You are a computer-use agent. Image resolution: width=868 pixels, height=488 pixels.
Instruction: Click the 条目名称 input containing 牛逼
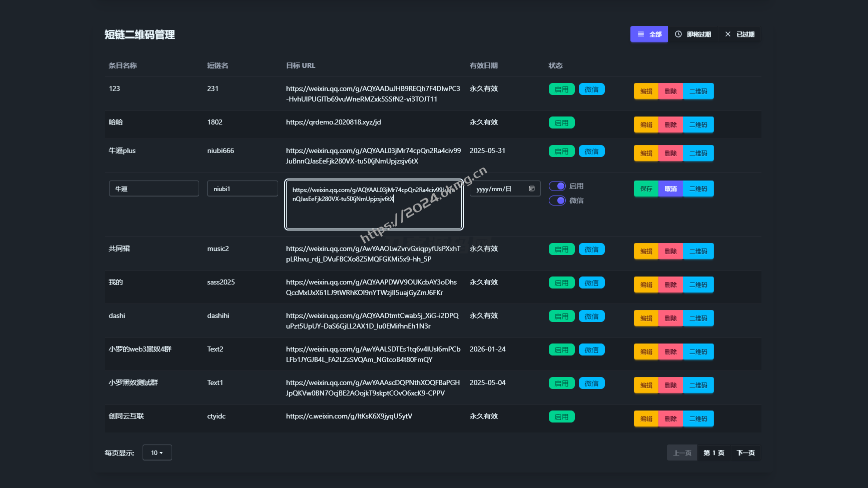(x=154, y=188)
